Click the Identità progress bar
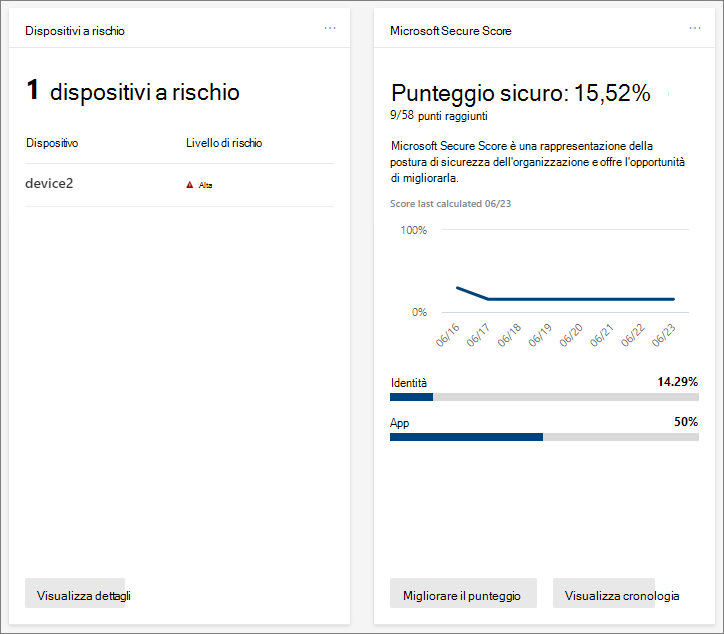The height and width of the screenshot is (634, 724). pos(544,397)
